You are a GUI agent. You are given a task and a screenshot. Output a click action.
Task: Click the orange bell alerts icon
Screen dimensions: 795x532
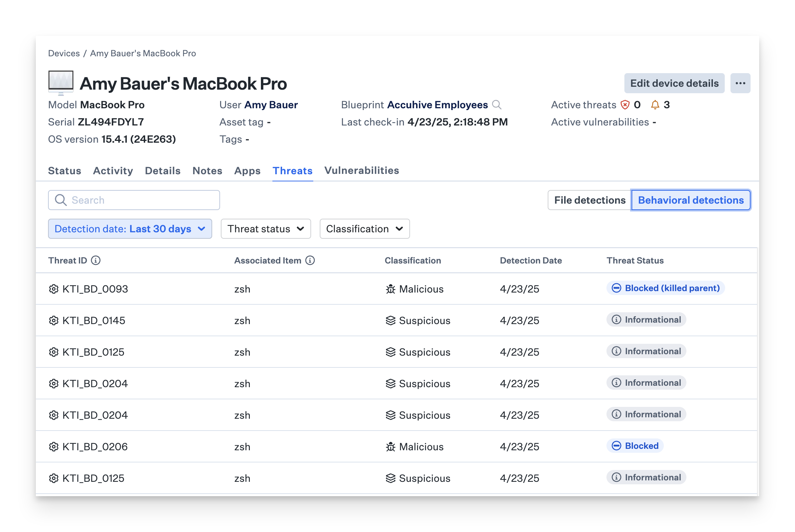[655, 105]
